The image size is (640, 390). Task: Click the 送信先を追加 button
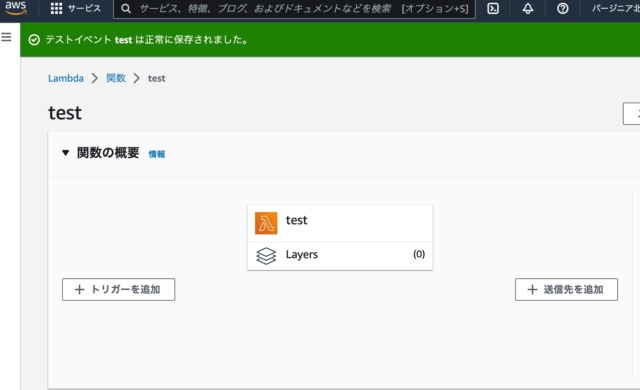[x=566, y=290]
